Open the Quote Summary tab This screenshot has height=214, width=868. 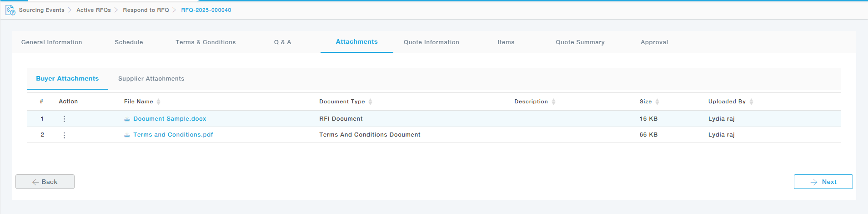(x=580, y=42)
